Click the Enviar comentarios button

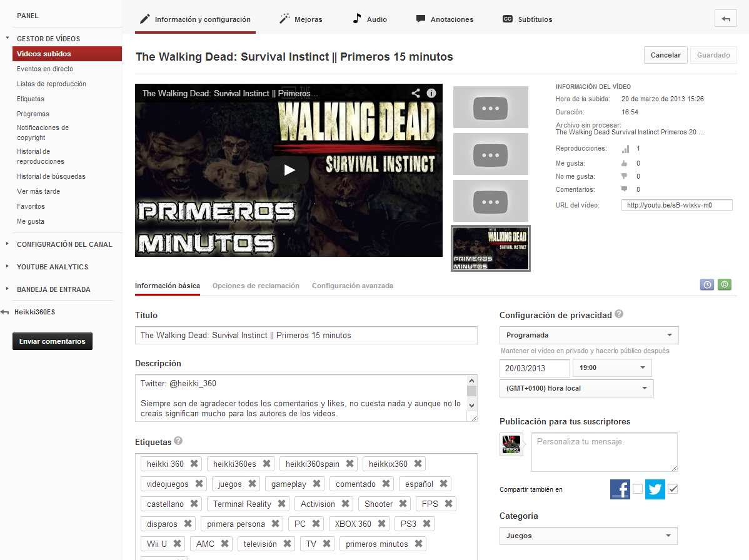(53, 341)
